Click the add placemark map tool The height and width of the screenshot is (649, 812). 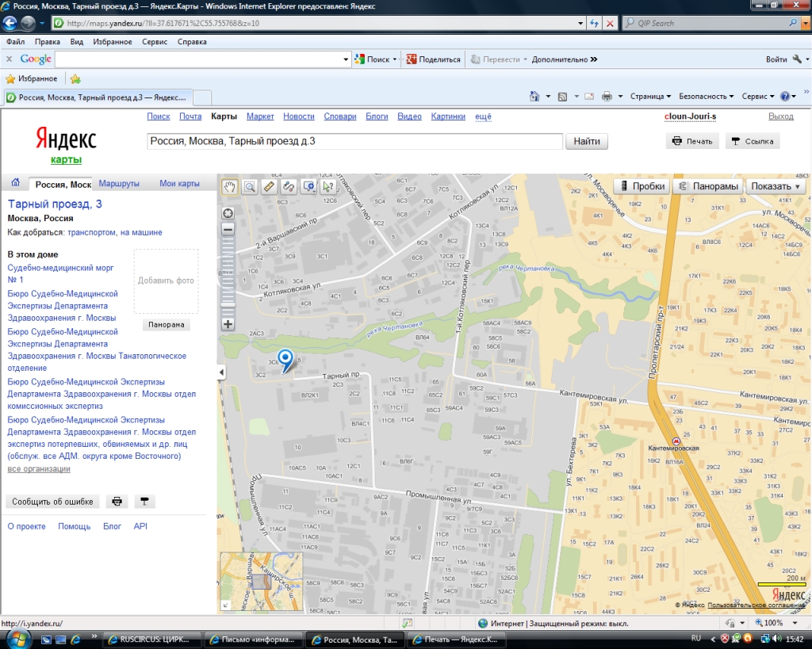pos(308,187)
